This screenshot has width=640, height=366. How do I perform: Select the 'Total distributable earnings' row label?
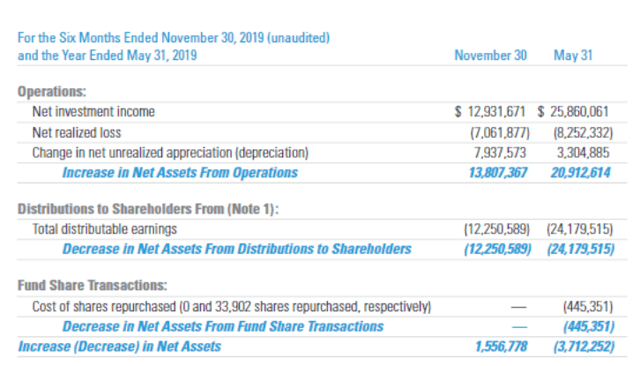(x=104, y=229)
